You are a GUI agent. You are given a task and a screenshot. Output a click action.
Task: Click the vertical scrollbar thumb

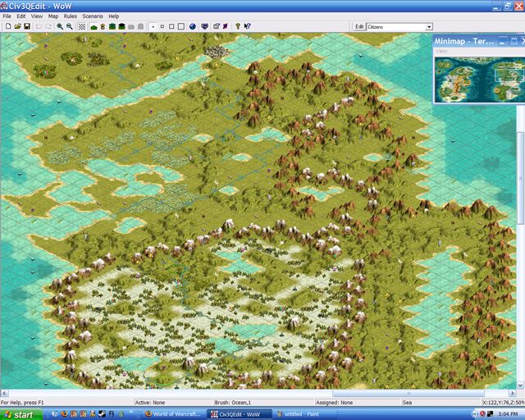click(521, 179)
